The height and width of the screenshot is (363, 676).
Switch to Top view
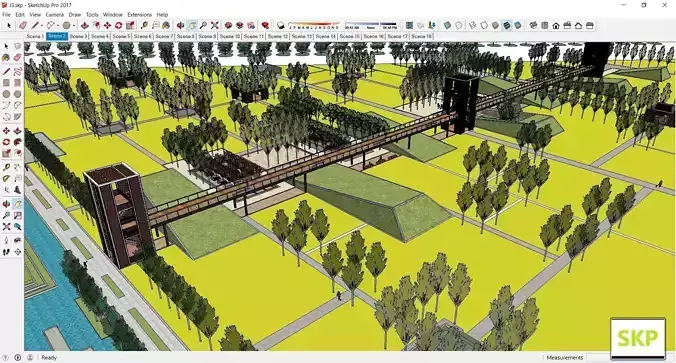pyautogui.click(x=545, y=25)
